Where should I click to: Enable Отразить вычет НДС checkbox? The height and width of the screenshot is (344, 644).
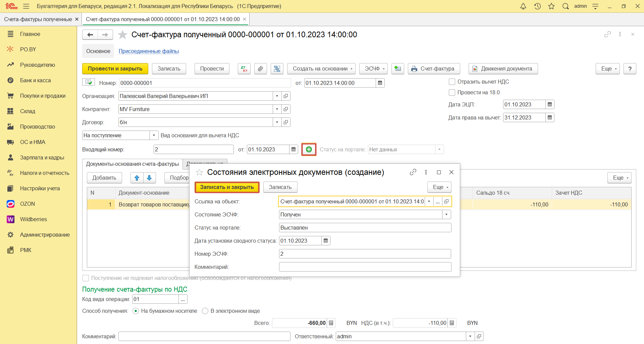(x=452, y=82)
